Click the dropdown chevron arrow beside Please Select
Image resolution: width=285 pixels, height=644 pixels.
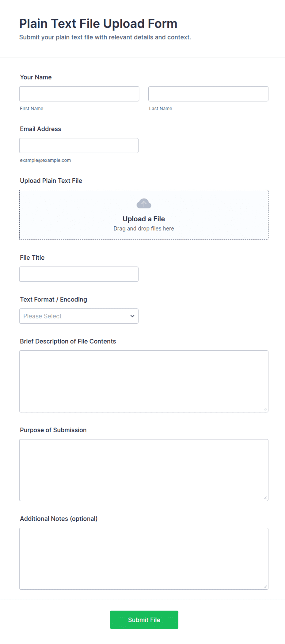pos(132,316)
